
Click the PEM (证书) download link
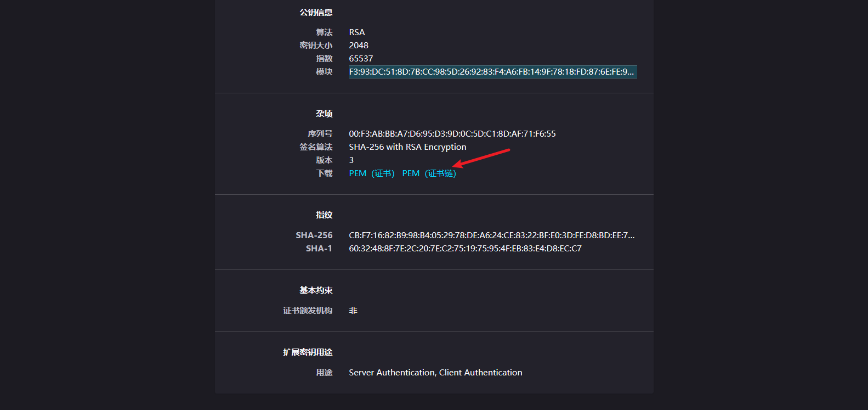point(371,173)
